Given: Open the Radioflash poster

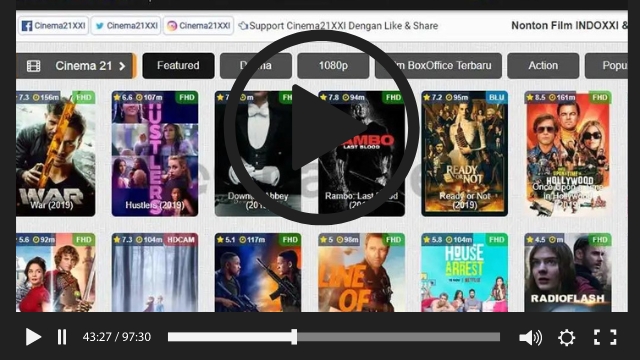Looking at the screenshot, I should point(568,273).
